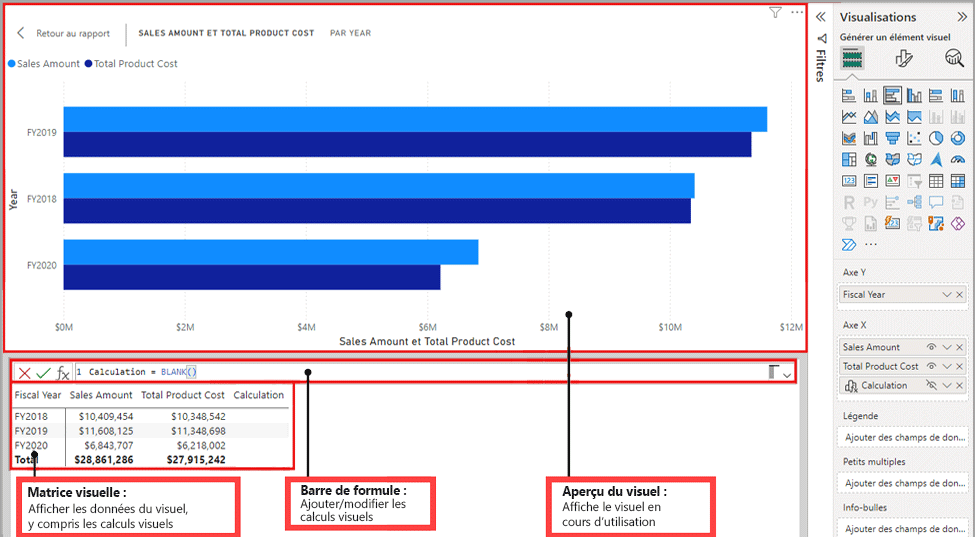Viewport: 975px width, 537px height.
Task: Click the formula bar text input
Action: (x=420, y=372)
